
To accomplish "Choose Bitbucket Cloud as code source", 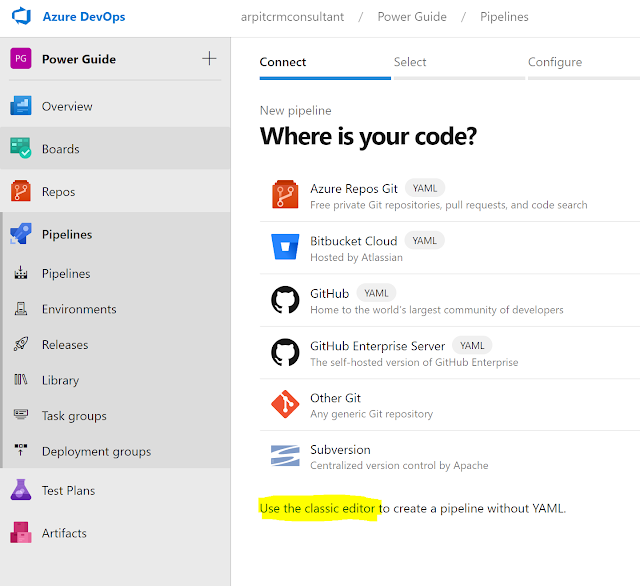I will (x=450, y=248).
